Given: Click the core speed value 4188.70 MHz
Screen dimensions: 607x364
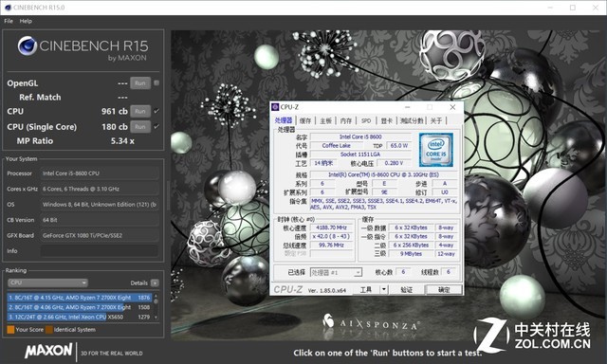Looking at the screenshot, I should 331,227.
